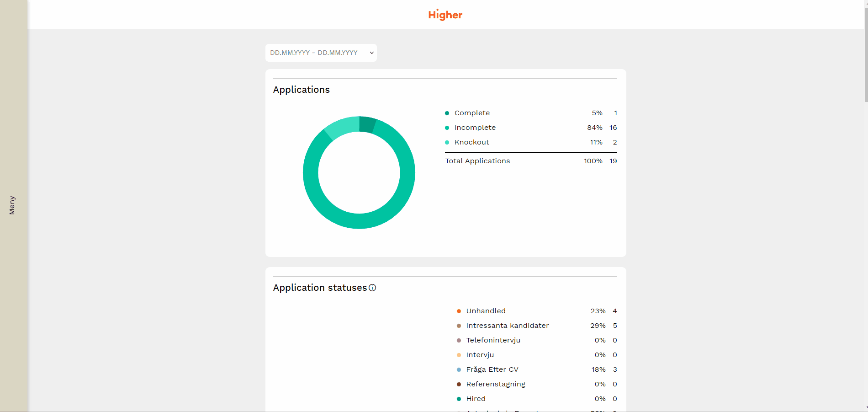Viewport: 868px width, 412px height.
Task: Click the Applications section heading
Action: pyautogui.click(x=301, y=90)
